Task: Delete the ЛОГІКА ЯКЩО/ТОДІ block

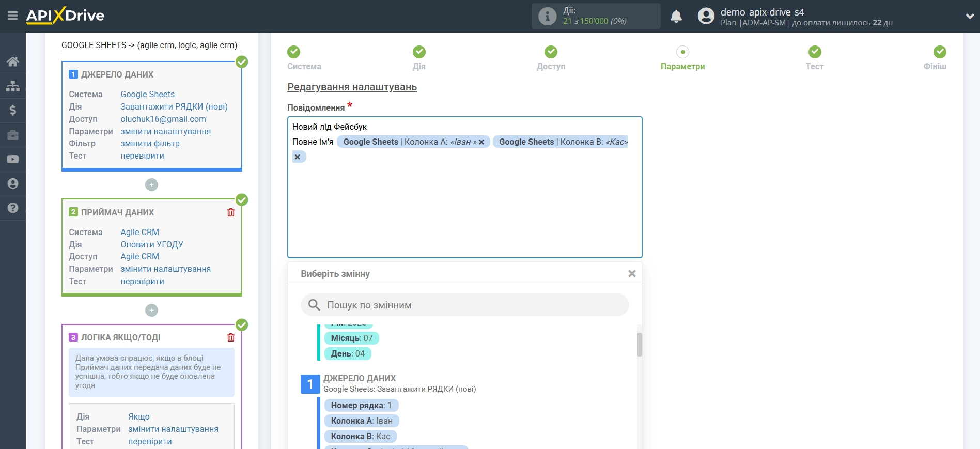Action: tap(231, 337)
